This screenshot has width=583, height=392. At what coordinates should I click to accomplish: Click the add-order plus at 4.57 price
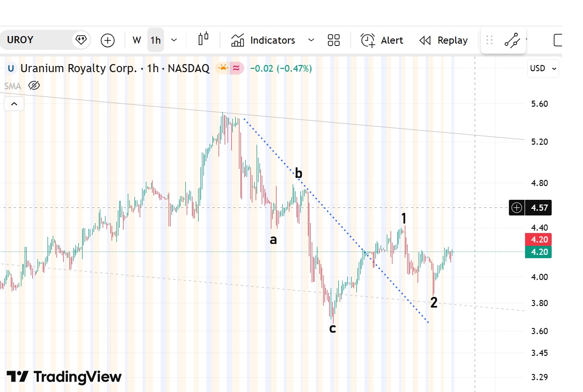(517, 207)
